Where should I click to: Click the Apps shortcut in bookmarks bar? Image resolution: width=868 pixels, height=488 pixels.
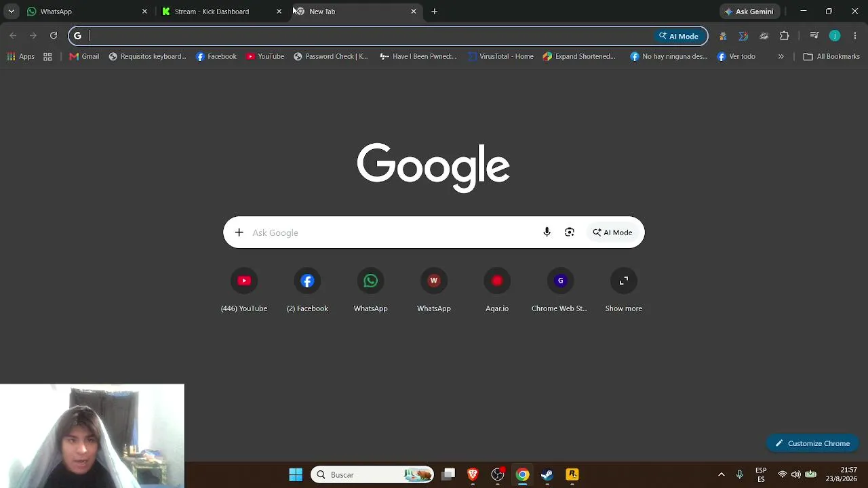click(x=21, y=56)
